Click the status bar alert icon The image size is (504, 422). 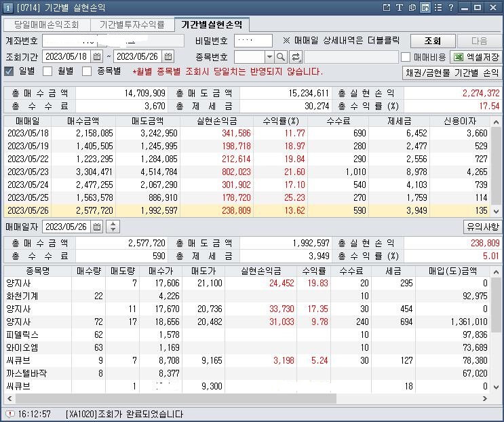click(x=10, y=414)
